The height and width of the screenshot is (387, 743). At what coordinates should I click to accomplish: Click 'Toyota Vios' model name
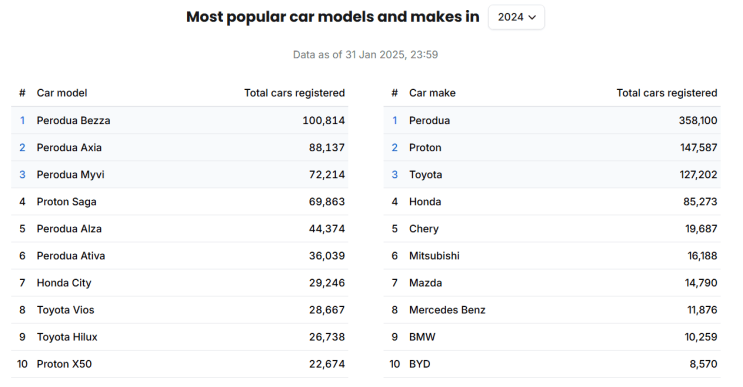(65, 310)
